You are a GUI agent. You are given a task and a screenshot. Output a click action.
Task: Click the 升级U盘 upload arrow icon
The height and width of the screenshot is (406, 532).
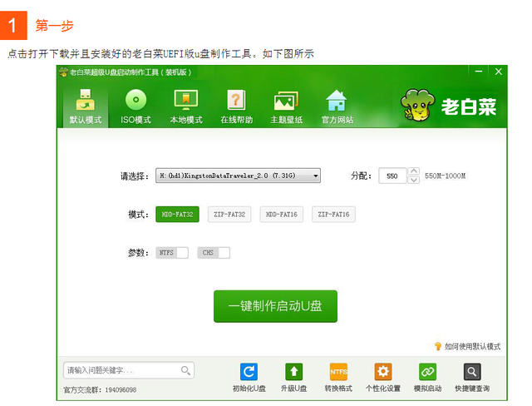pos(293,372)
